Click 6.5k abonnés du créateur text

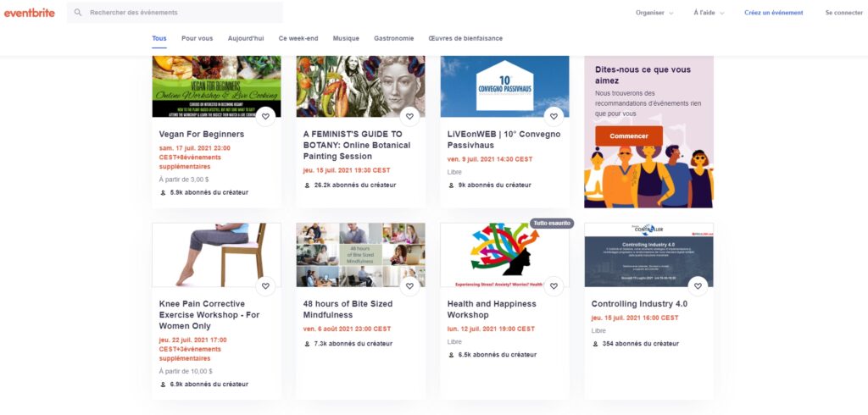[497, 355]
